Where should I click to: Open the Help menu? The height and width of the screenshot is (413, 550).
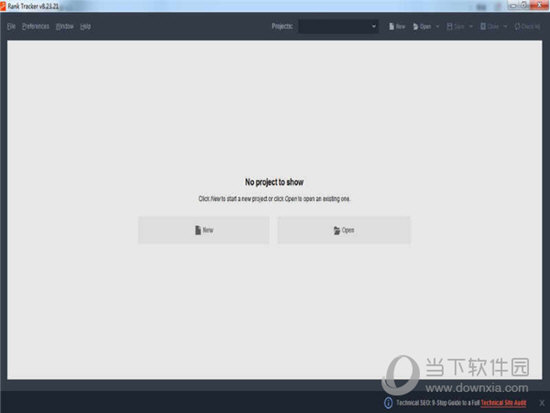coord(85,27)
